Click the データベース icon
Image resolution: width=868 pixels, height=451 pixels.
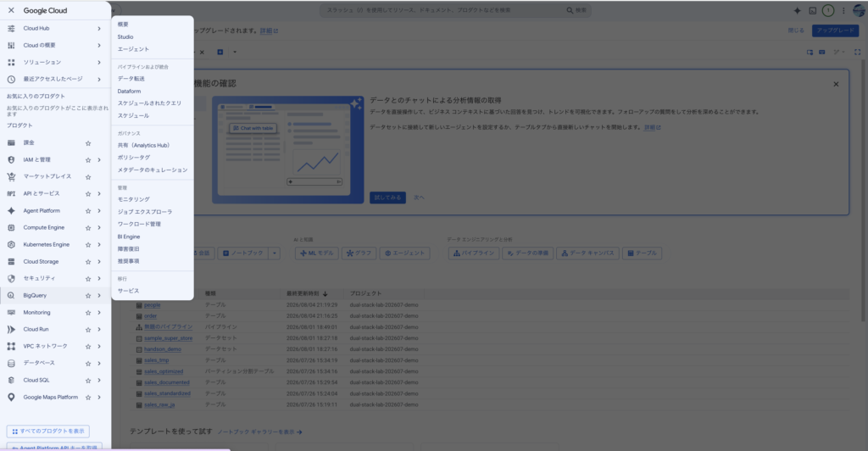coord(11,364)
